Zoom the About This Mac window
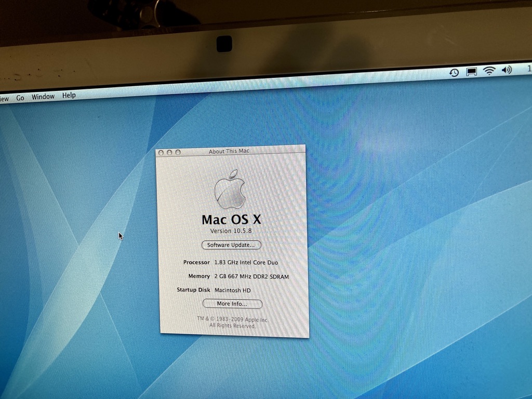Screen dimensions: 532x399 click(178, 152)
